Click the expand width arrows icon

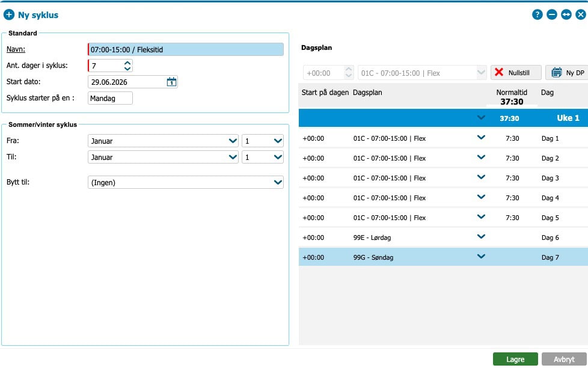[566, 14]
